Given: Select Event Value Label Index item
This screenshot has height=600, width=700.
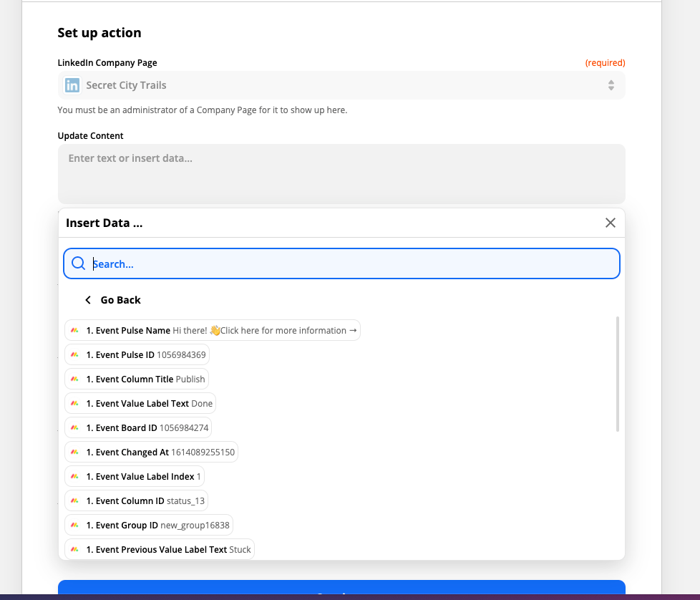Looking at the screenshot, I should pyautogui.click(x=135, y=476).
